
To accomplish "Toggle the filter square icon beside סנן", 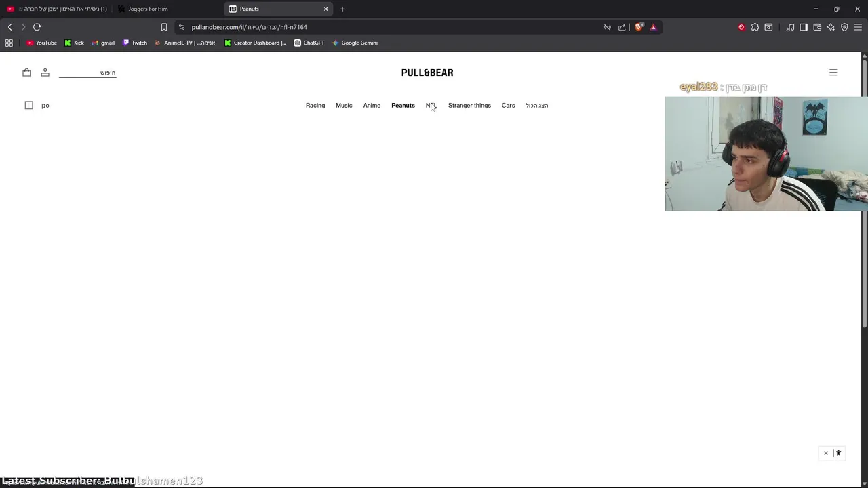I will click(x=28, y=105).
